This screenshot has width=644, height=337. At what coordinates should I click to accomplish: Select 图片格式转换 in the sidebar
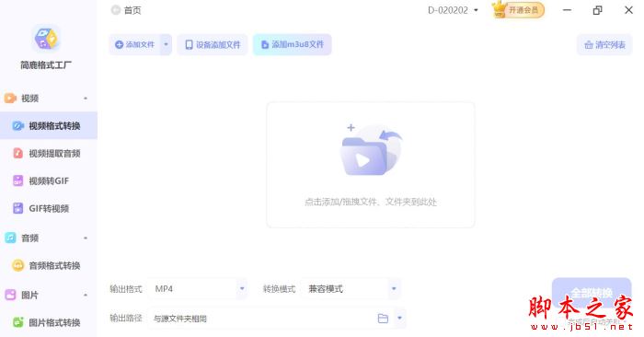[49, 322]
